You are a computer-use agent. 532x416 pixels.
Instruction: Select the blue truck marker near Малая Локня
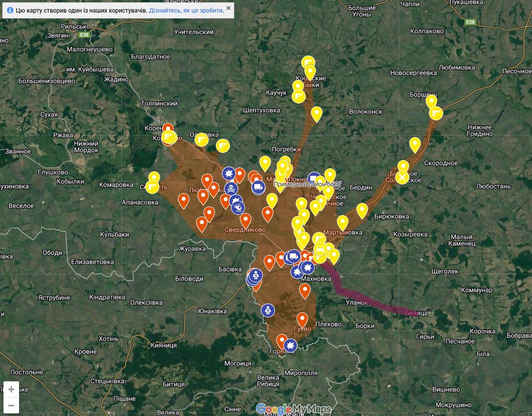[258, 187]
